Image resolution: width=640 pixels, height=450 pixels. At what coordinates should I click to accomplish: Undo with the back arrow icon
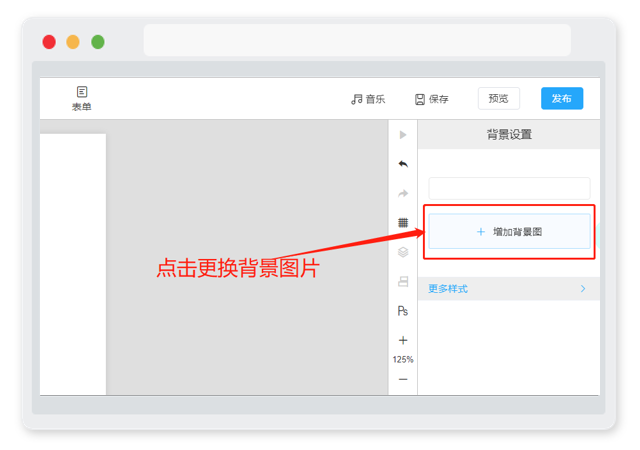coord(403,164)
